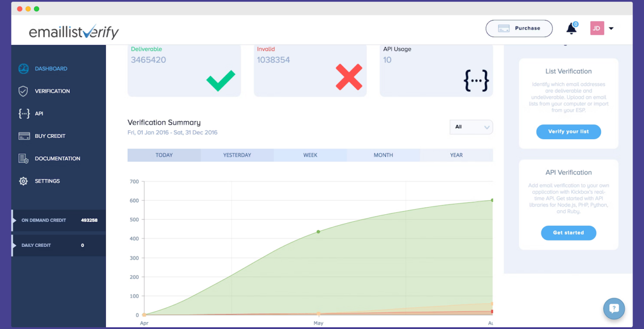The width and height of the screenshot is (644, 329).
Task: Open the Dashboard sidebar icon
Action: [23, 68]
